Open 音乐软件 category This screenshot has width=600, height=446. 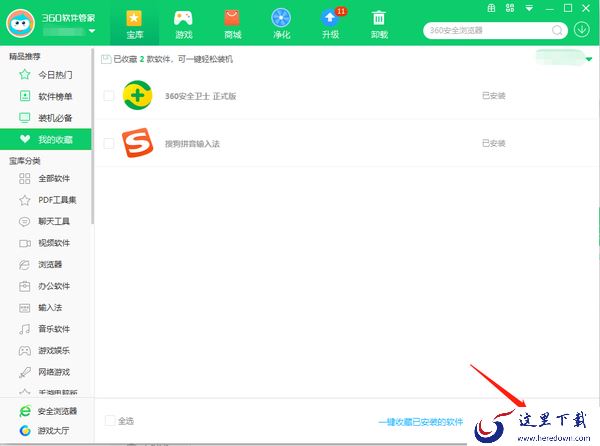tap(46, 329)
